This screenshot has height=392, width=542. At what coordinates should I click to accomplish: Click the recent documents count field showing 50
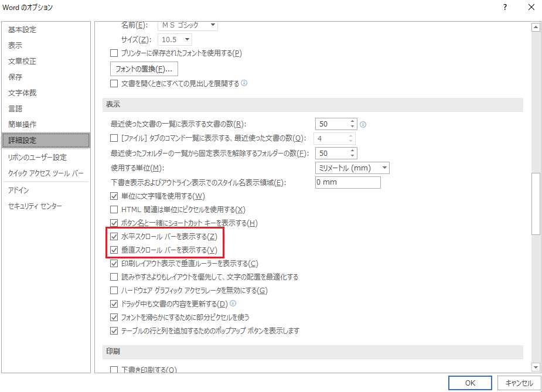[332, 124]
